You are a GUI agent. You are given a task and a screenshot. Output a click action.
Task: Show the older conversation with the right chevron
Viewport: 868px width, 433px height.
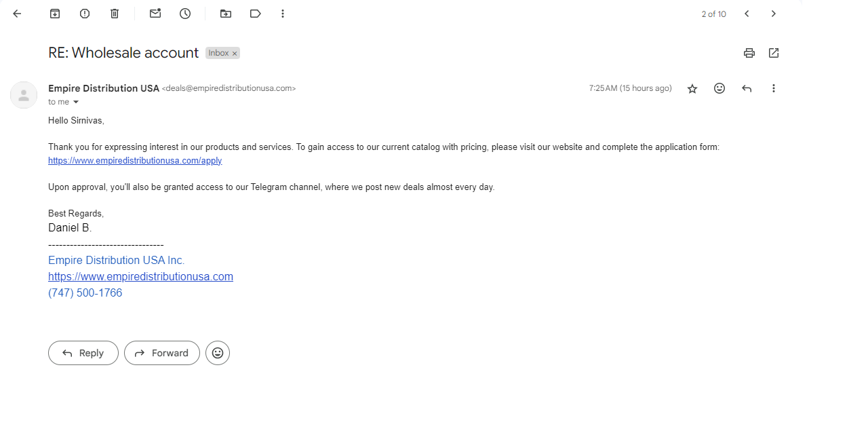pos(774,14)
